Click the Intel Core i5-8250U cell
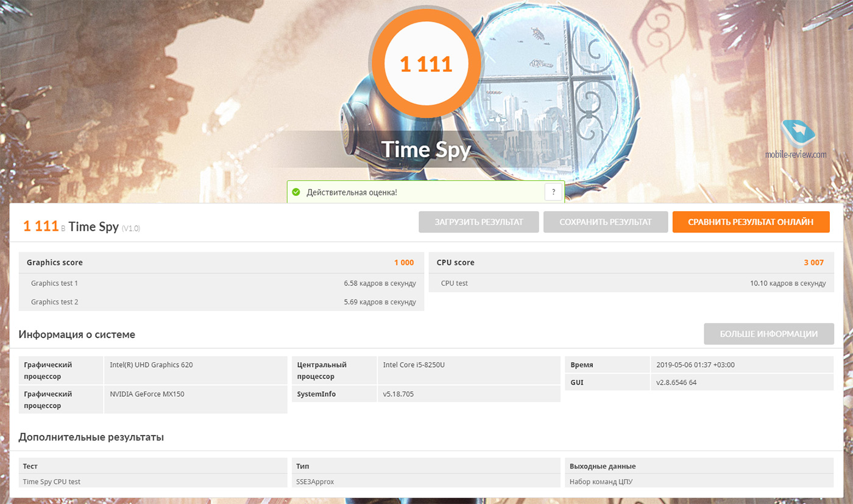The width and height of the screenshot is (853, 504). pos(469,370)
